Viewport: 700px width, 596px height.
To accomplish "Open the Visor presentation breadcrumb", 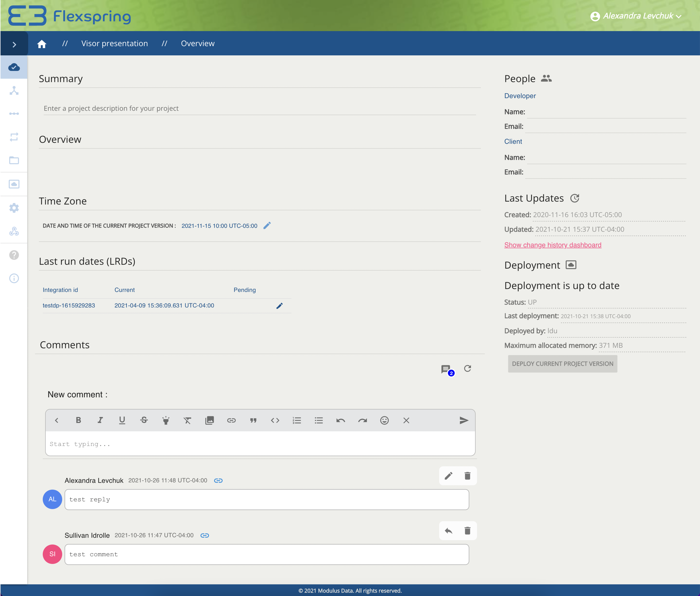I will (x=115, y=44).
